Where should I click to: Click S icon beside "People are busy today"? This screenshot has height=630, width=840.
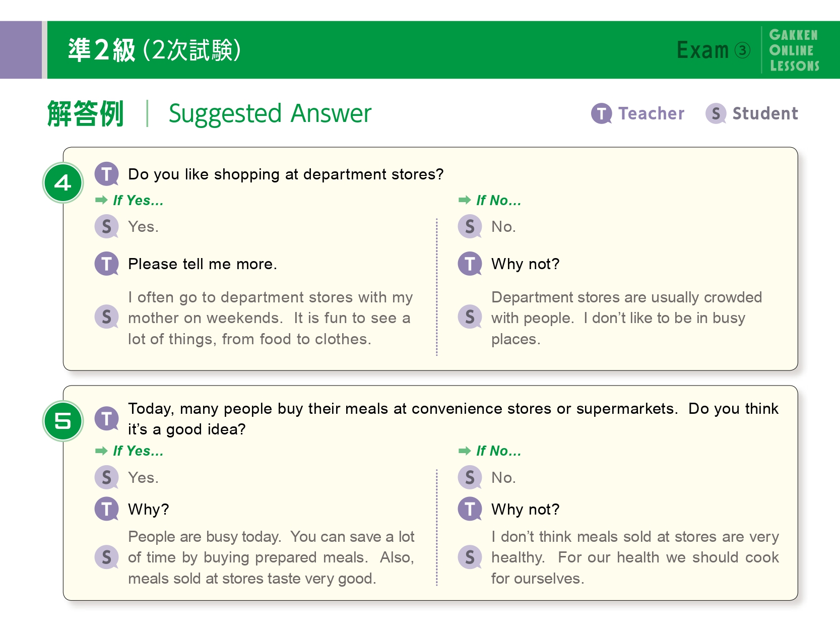coord(107,557)
